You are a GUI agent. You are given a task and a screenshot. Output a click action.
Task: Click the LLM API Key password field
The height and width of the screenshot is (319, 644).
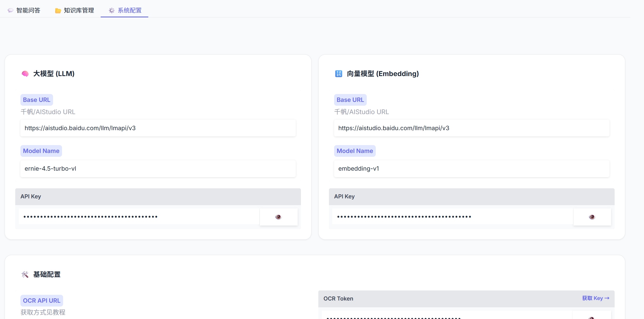click(x=139, y=217)
